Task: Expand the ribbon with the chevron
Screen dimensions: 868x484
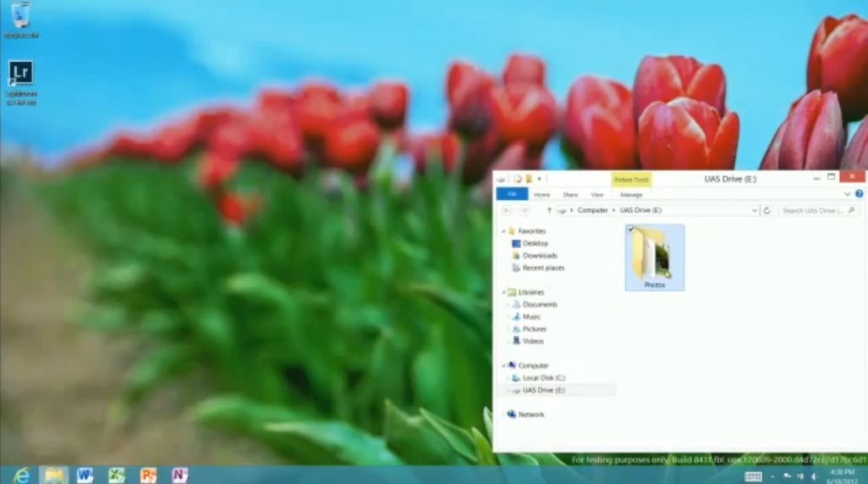Action: pos(847,194)
